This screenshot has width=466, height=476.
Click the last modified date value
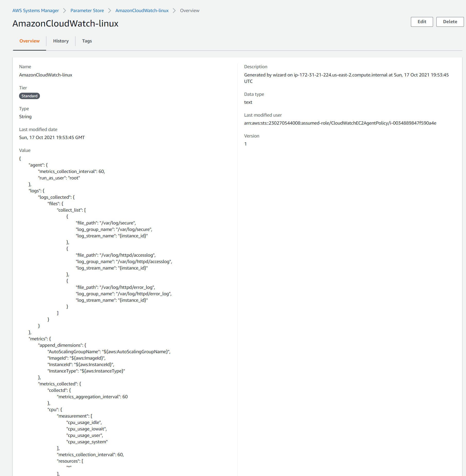click(x=52, y=137)
